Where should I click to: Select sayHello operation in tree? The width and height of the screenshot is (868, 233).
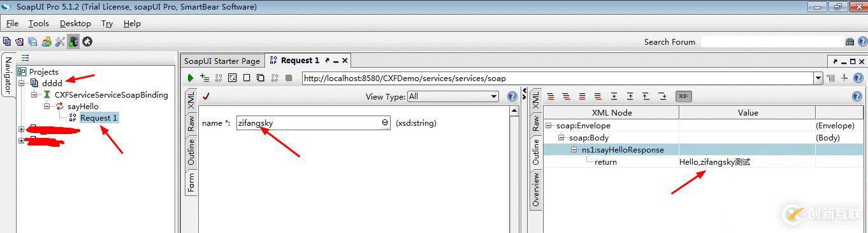coord(83,106)
